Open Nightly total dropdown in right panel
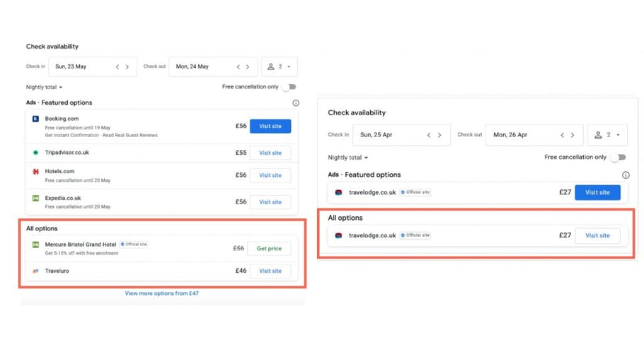Image resolution: width=644 pixels, height=357 pixels. click(348, 158)
